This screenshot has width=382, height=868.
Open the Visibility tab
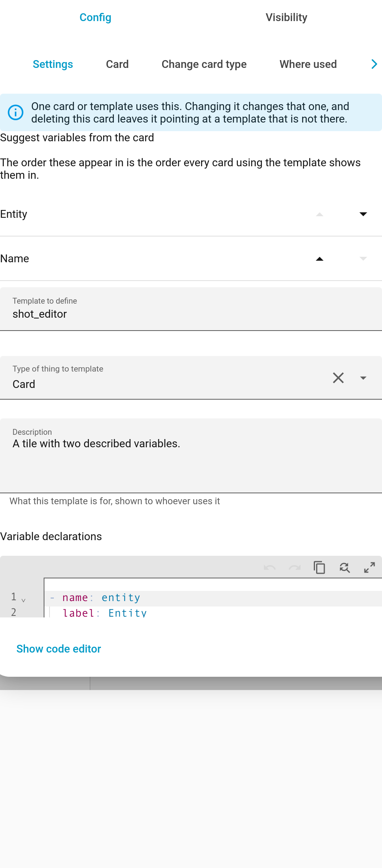click(286, 17)
